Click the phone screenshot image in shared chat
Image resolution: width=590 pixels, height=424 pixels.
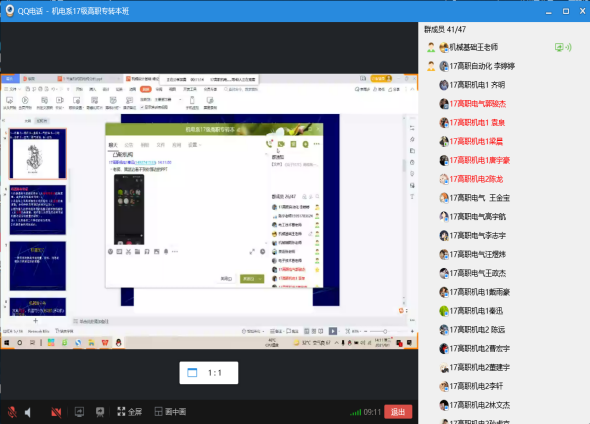click(129, 210)
